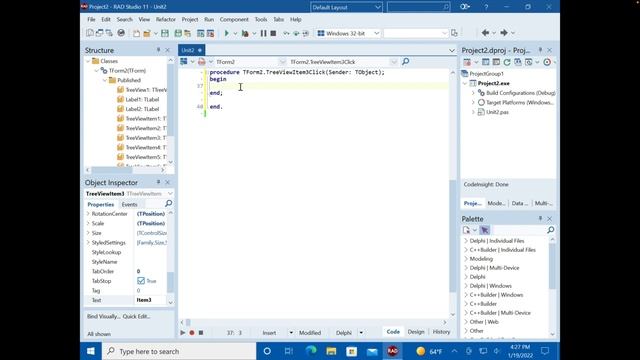Expand the RotationCenter property
Image resolution: width=640 pixels, height=360 pixels.
pos(88,214)
